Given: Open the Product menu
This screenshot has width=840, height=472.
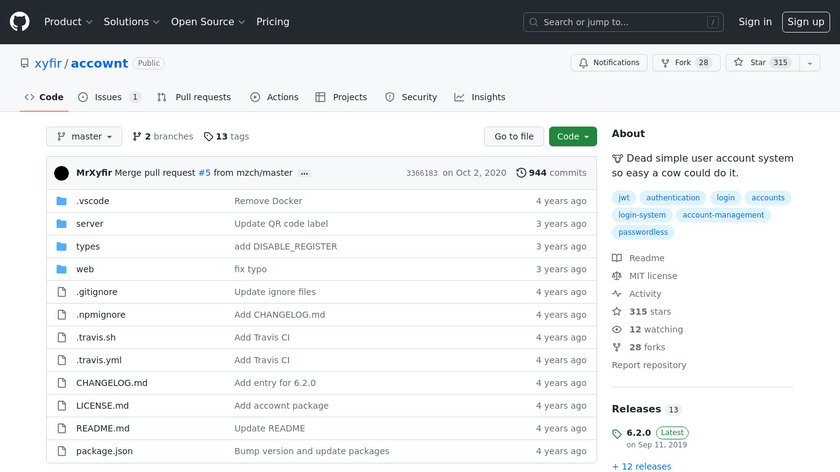Looking at the screenshot, I should (68, 22).
